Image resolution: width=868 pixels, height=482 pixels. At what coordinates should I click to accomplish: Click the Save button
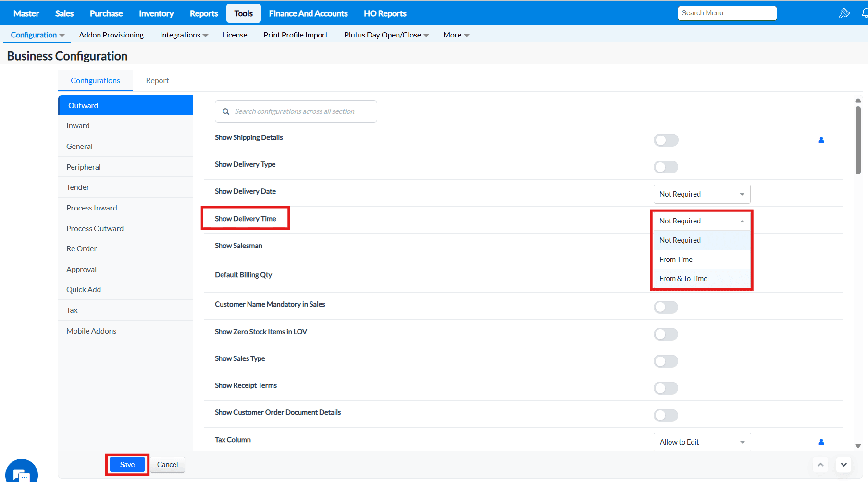click(x=127, y=465)
